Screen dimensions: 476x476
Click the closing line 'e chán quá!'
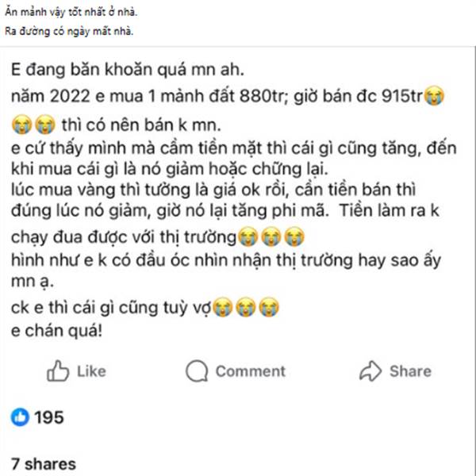pyautogui.click(x=57, y=331)
